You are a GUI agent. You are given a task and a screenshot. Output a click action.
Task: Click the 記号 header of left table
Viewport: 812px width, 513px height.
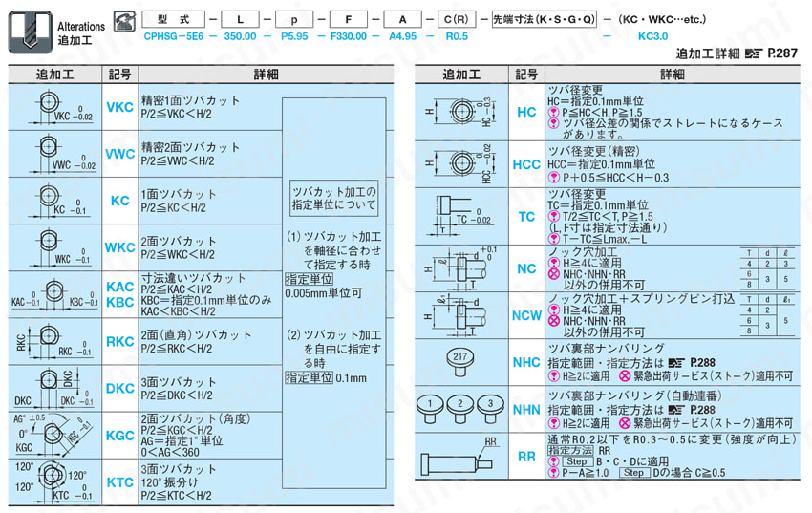(x=120, y=75)
